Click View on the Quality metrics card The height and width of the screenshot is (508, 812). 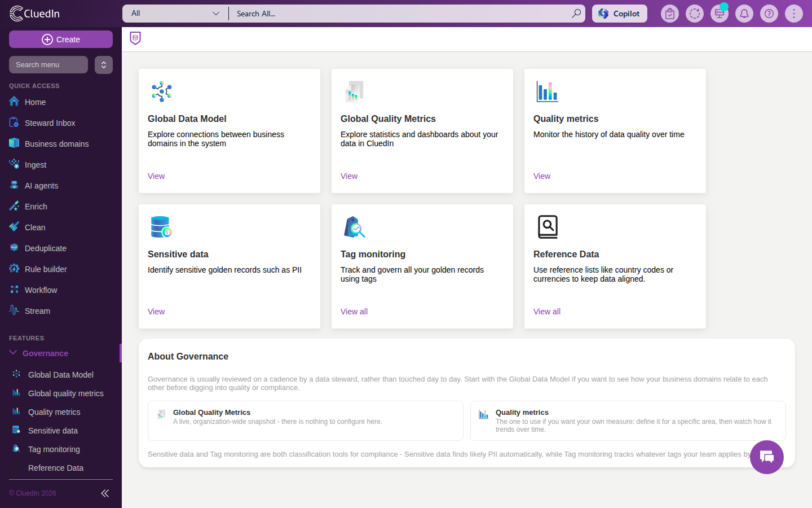point(542,176)
